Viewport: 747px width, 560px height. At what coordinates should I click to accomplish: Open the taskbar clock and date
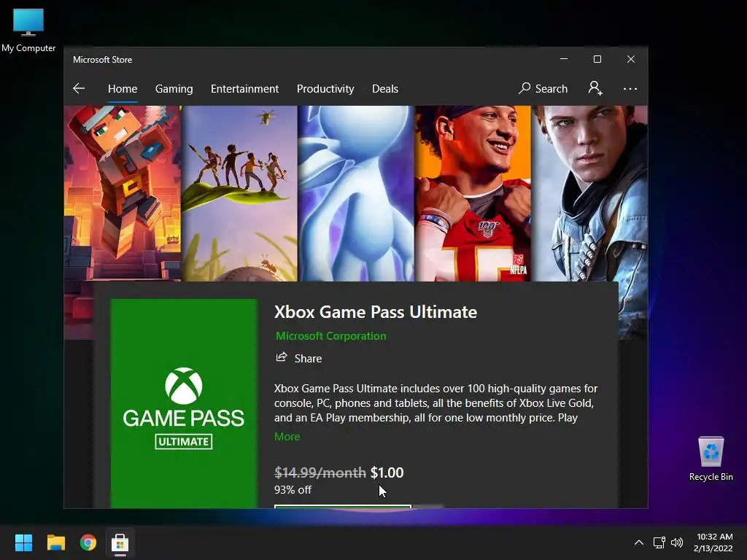[713, 542]
